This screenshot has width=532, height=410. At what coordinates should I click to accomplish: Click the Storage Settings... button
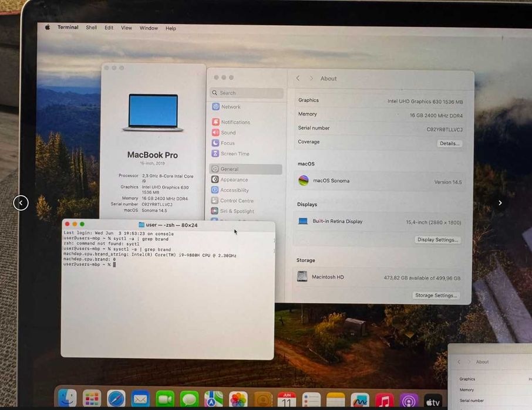coord(436,295)
